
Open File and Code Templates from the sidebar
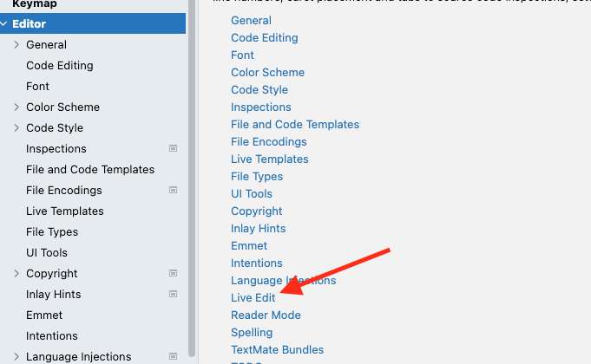[90, 169]
